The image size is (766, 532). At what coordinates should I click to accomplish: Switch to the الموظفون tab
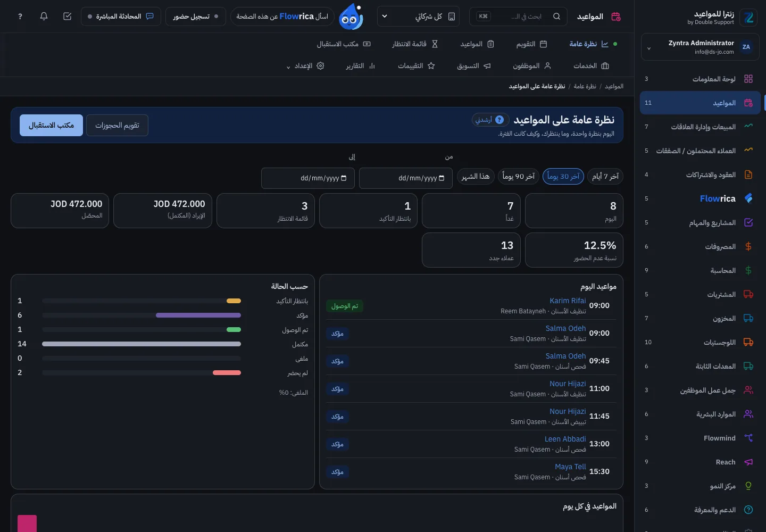531,66
